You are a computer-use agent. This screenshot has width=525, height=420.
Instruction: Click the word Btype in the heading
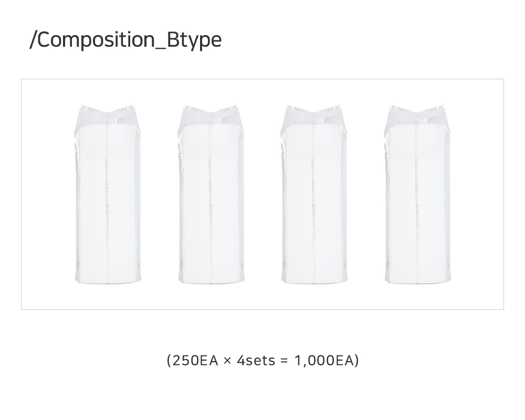[x=194, y=40]
